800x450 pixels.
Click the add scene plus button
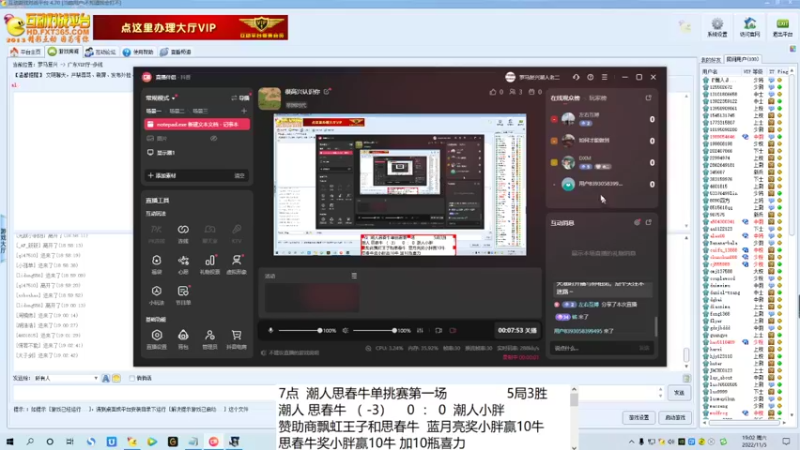click(244, 111)
